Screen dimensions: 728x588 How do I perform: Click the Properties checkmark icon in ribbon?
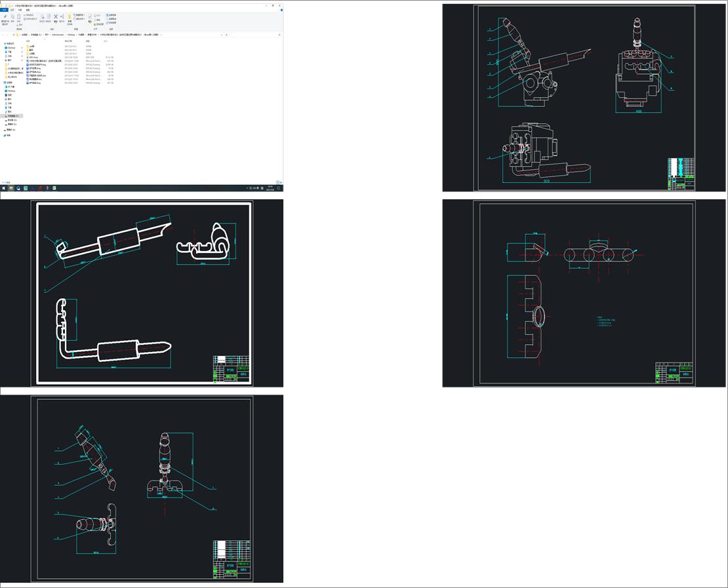coord(90,16)
